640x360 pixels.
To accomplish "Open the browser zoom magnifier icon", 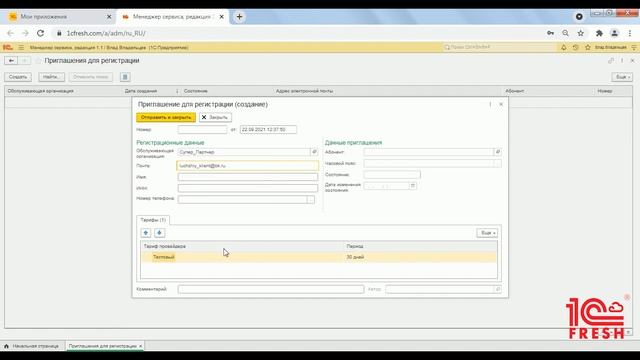I will pyautogui.click(x=565, y=33).
